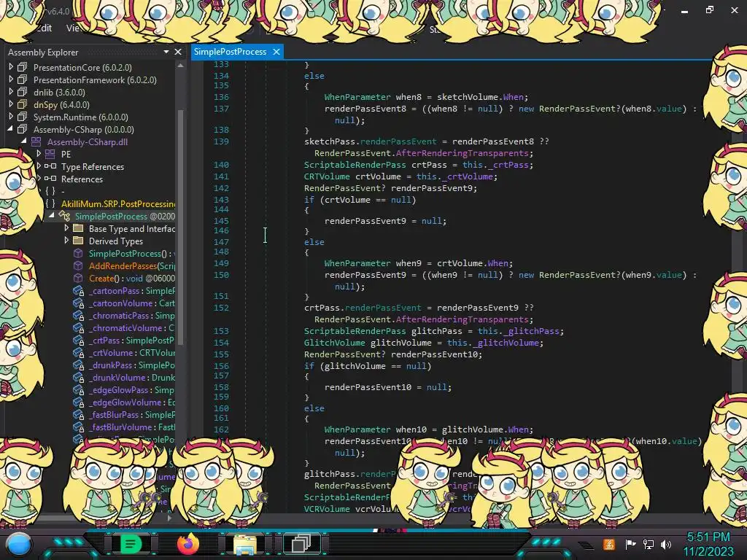
Task: Click the _cartoonPass field icon
Action: [x=78, y=290]
